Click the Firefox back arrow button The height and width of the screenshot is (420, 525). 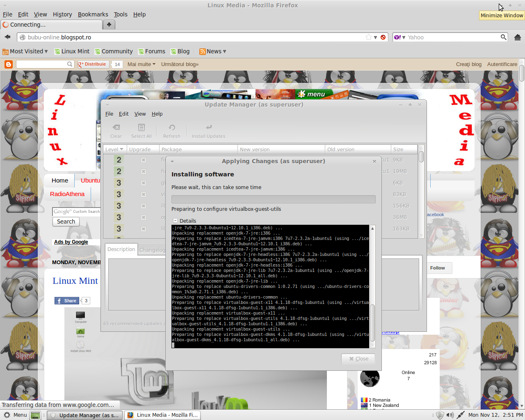[x=7, y=37]
